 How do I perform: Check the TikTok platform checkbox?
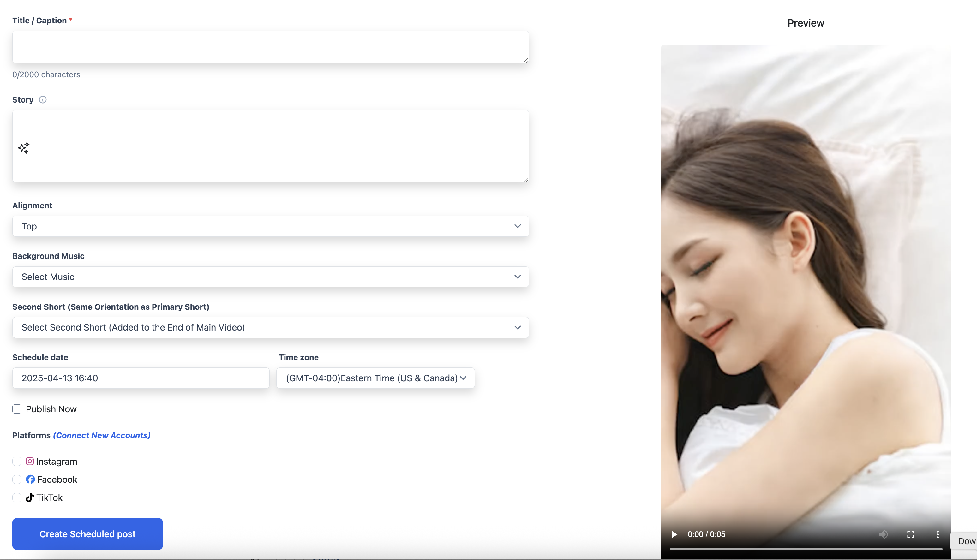pyautogui.click(x=17, y=497)
